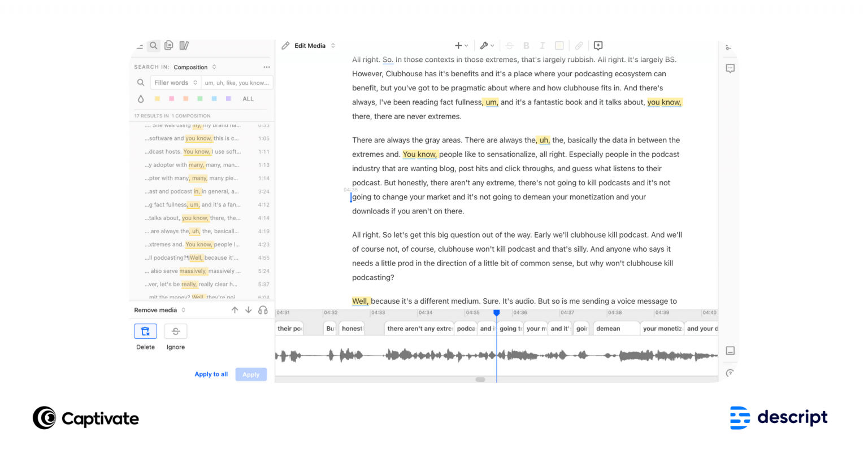
Task: Select the search icon in the left sidebar
Action: click(153, 46)
